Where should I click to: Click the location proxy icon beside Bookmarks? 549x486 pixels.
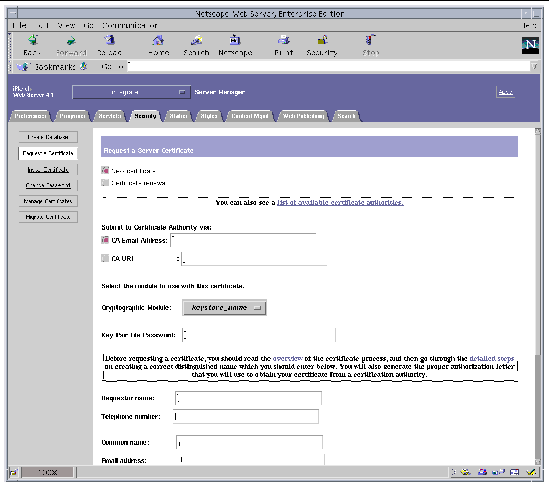(83, 66)
